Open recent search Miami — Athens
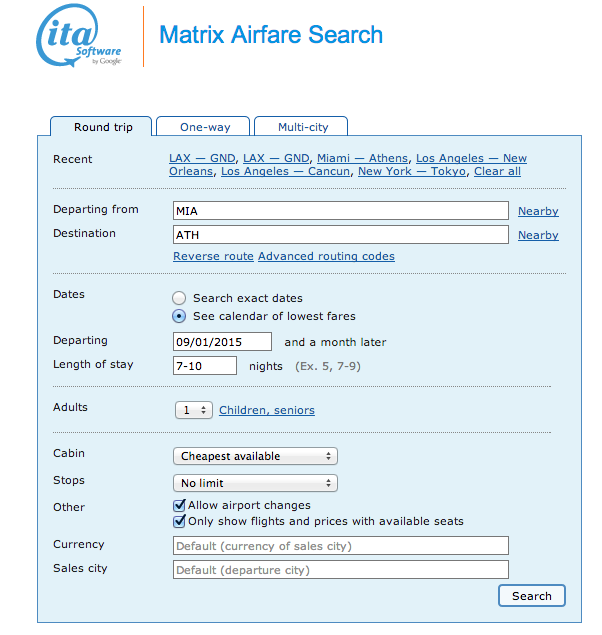602x635 pixels. pos(362,158)
